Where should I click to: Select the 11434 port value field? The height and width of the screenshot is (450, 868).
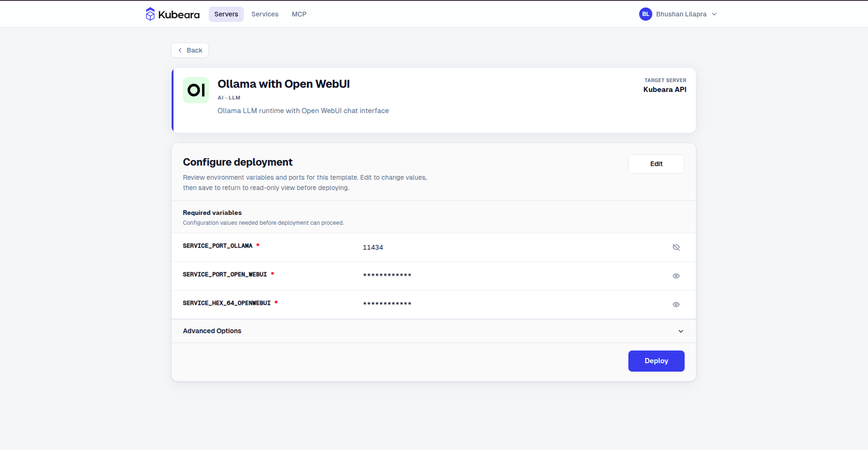pos(373,247)
